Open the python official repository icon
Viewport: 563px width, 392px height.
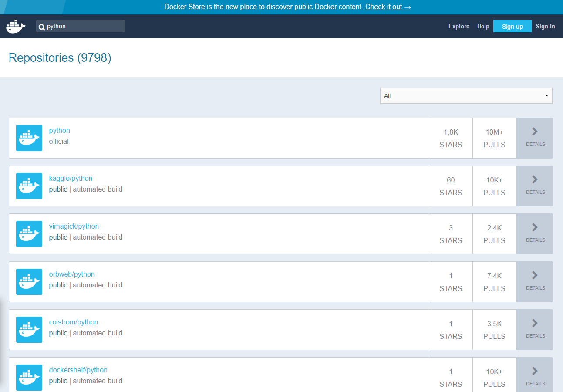[29, 138]
